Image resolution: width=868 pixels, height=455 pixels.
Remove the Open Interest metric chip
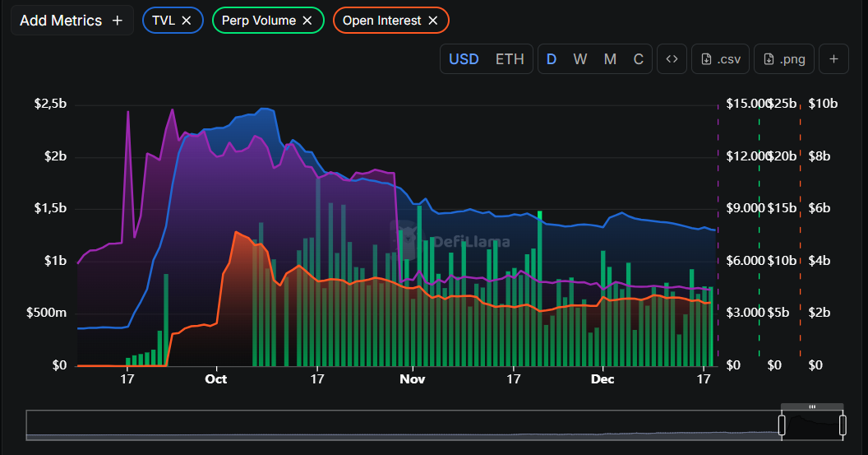coord(433,21)
